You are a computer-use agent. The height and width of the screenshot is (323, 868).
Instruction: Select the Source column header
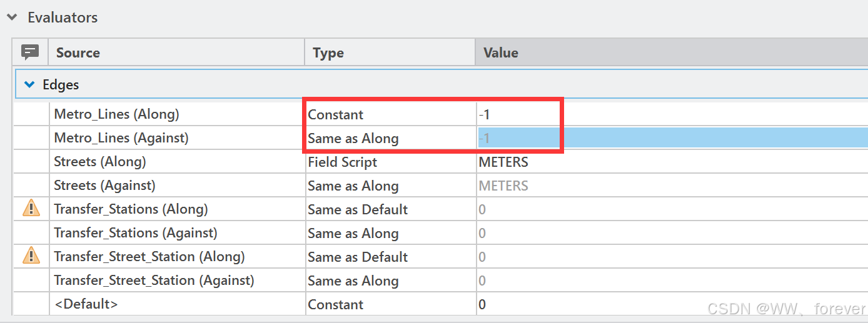(176, 52)
